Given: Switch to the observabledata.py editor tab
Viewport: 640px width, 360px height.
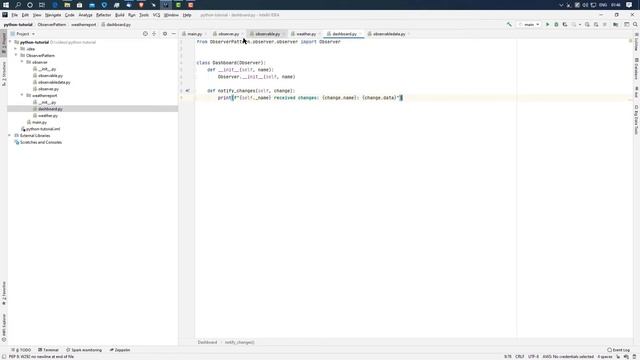Looking at the screenshot, I should (389, 34).
